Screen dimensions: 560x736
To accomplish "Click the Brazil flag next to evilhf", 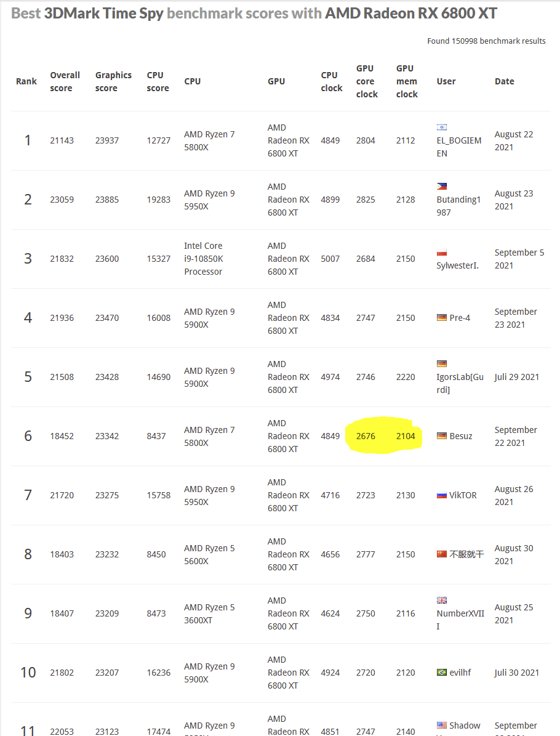I will (442, 673).
